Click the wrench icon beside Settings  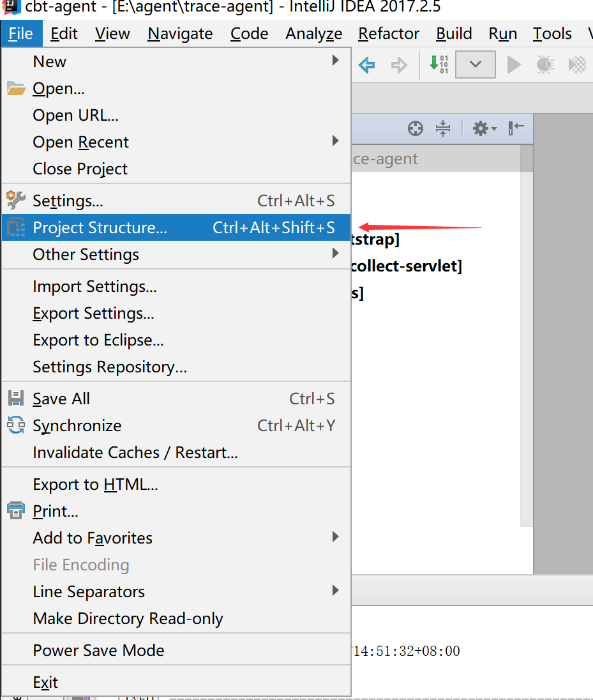tap(16, 200)
